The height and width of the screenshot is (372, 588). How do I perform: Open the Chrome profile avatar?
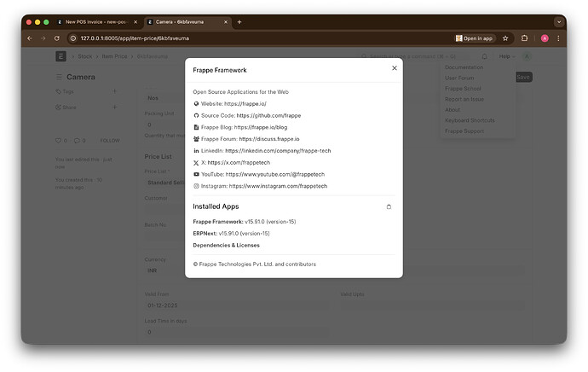545,38
